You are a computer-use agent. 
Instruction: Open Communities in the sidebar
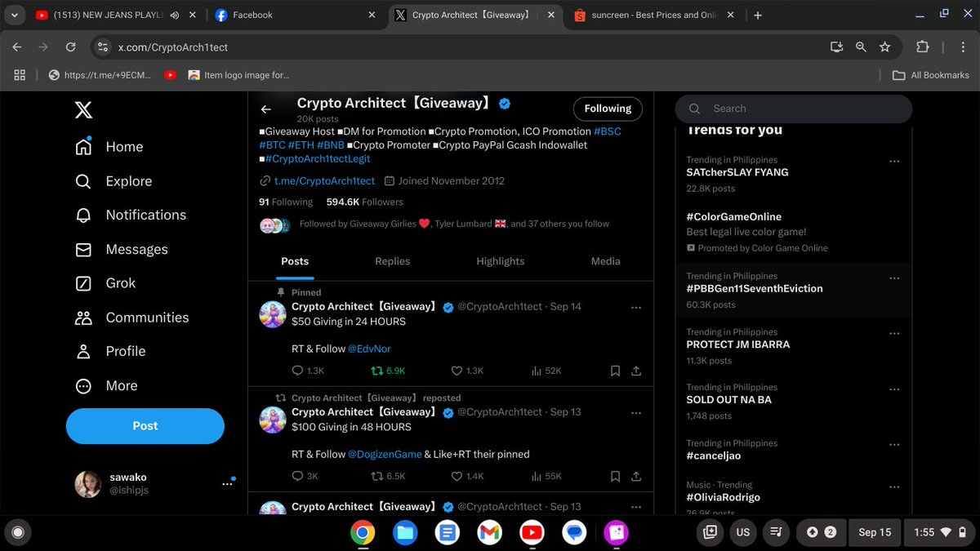(x=131, y=318)
